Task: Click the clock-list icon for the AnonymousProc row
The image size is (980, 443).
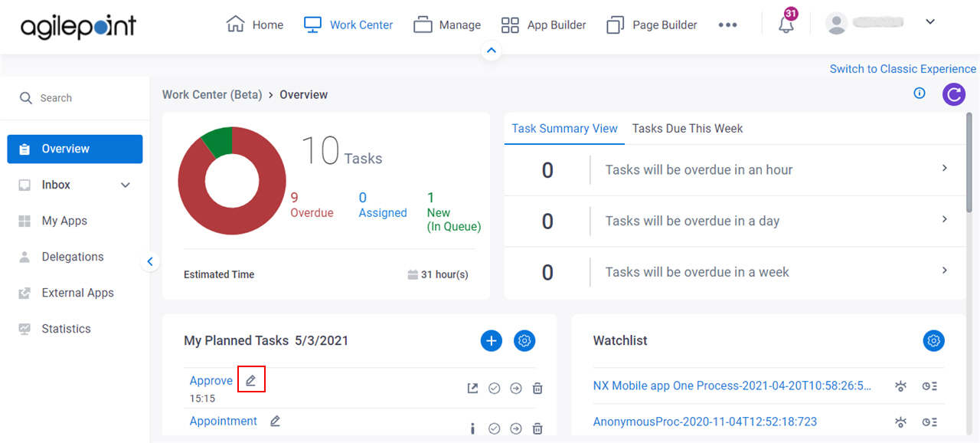Action: tap(929, 422)
